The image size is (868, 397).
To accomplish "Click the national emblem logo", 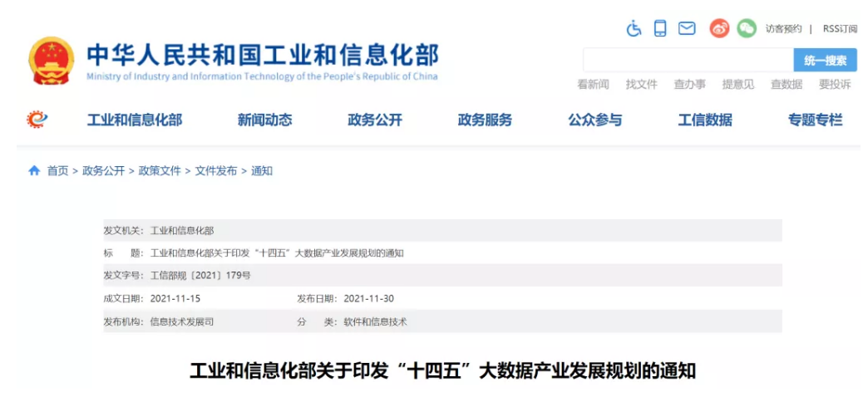I will coord(52,60).
